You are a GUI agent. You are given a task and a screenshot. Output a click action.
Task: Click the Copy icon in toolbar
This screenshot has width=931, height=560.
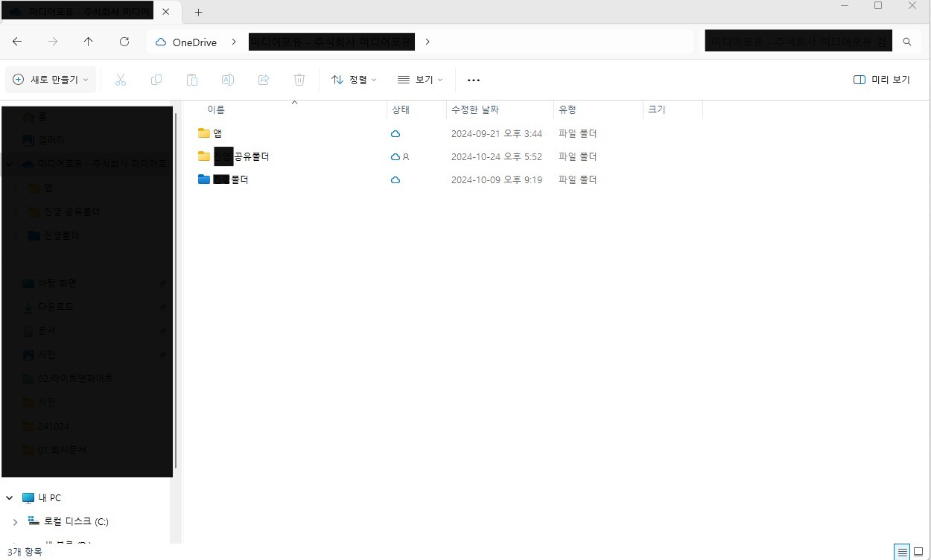click(156, 80)
